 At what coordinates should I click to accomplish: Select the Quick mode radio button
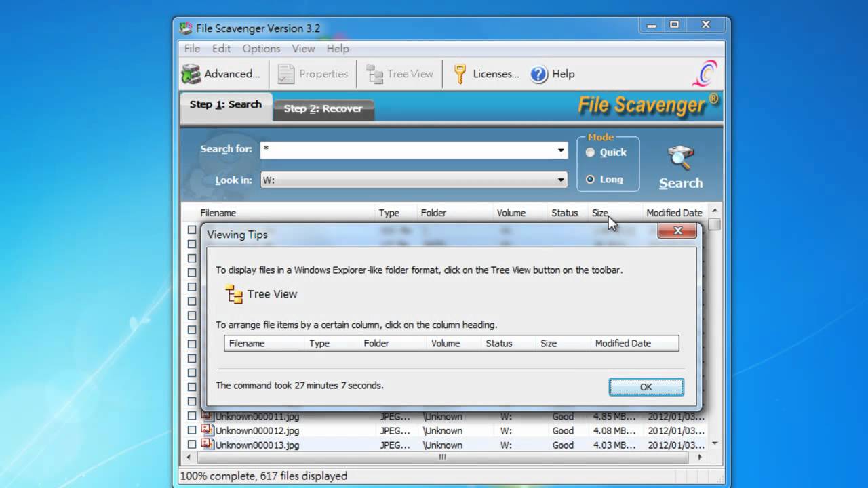590,152
